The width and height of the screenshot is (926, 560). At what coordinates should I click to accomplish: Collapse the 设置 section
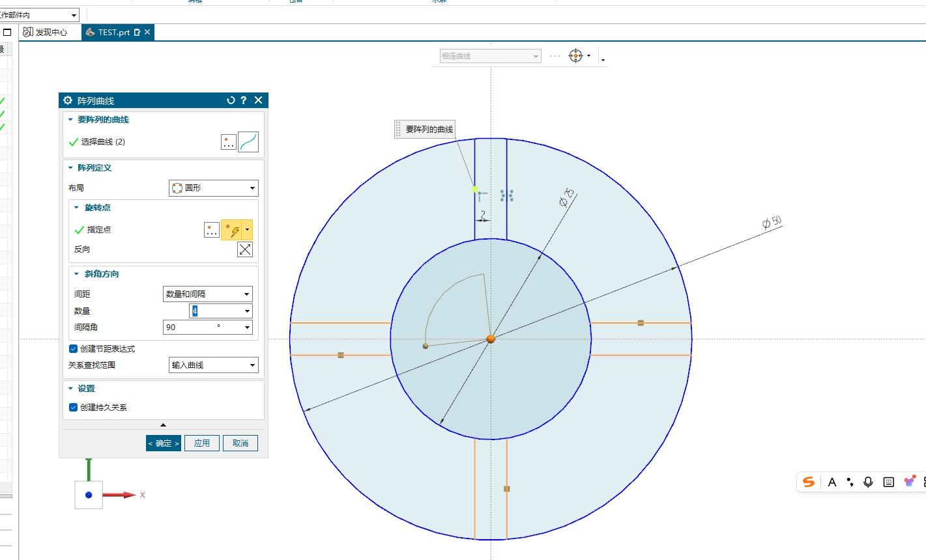point(70,389)
